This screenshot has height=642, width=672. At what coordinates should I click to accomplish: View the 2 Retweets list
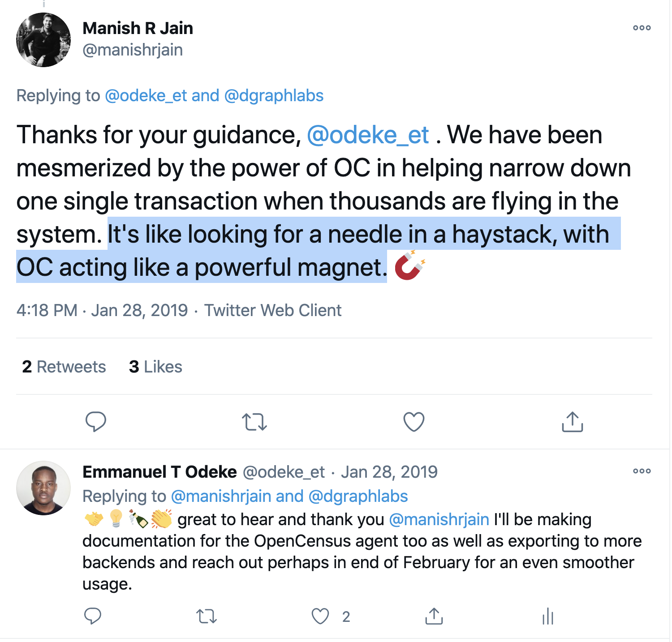64,367
